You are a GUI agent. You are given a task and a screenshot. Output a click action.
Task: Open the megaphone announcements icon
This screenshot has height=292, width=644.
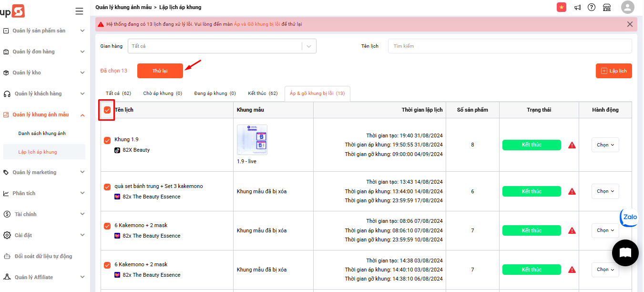click(x=577, y=7)
